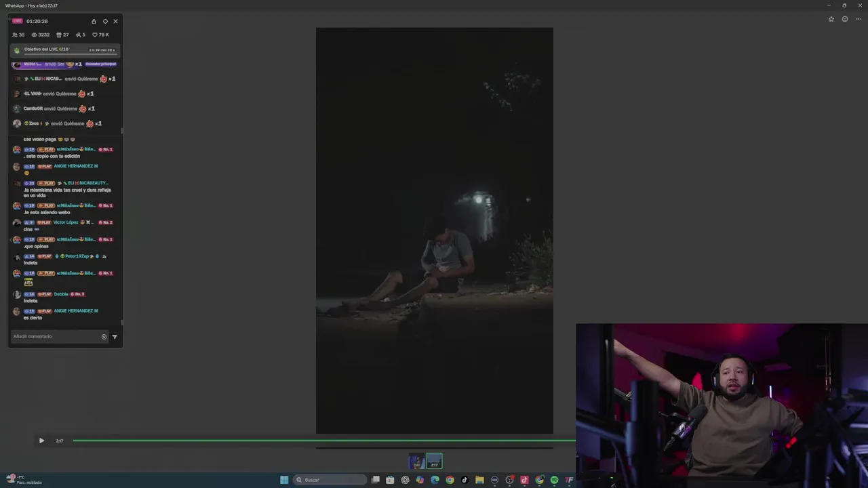Click EL VAN gift notification row

pos(54,94)
